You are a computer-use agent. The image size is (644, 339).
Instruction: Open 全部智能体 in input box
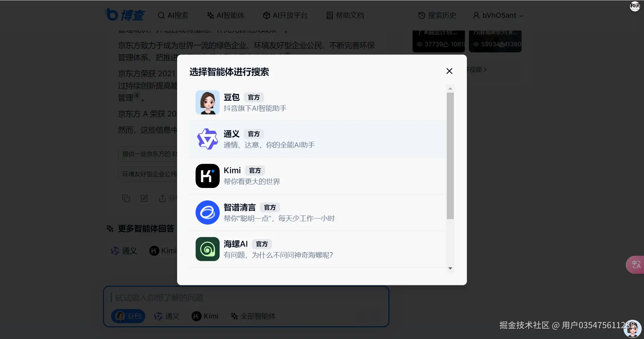(x=253, y=316)
